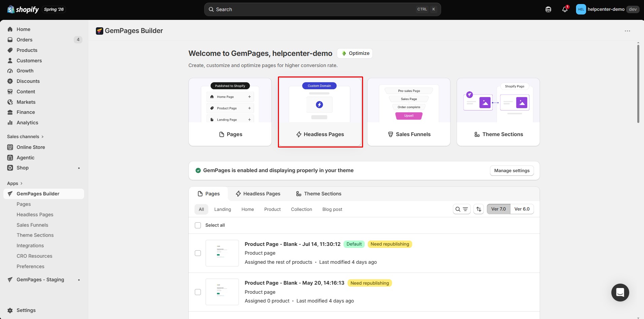Screen dimensions: 644x319
Task: Click GemPages Builder logo in page header
Action: coord(99,31)
